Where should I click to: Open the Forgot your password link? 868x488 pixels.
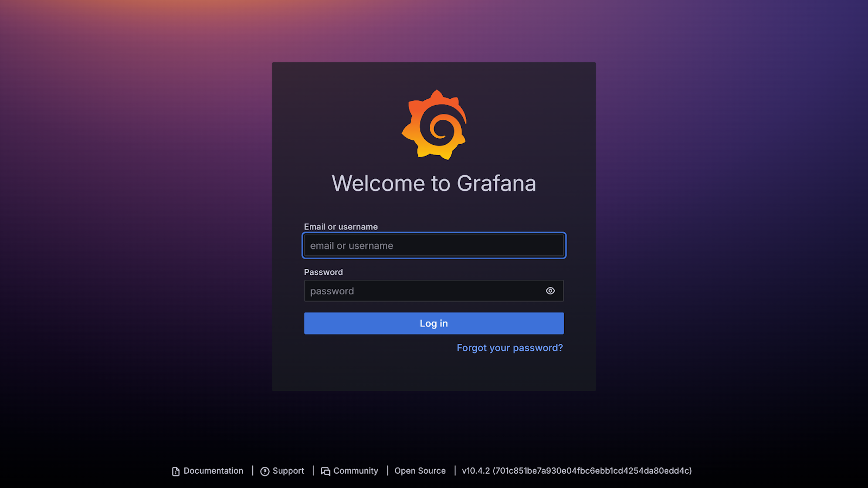(510, 348)
